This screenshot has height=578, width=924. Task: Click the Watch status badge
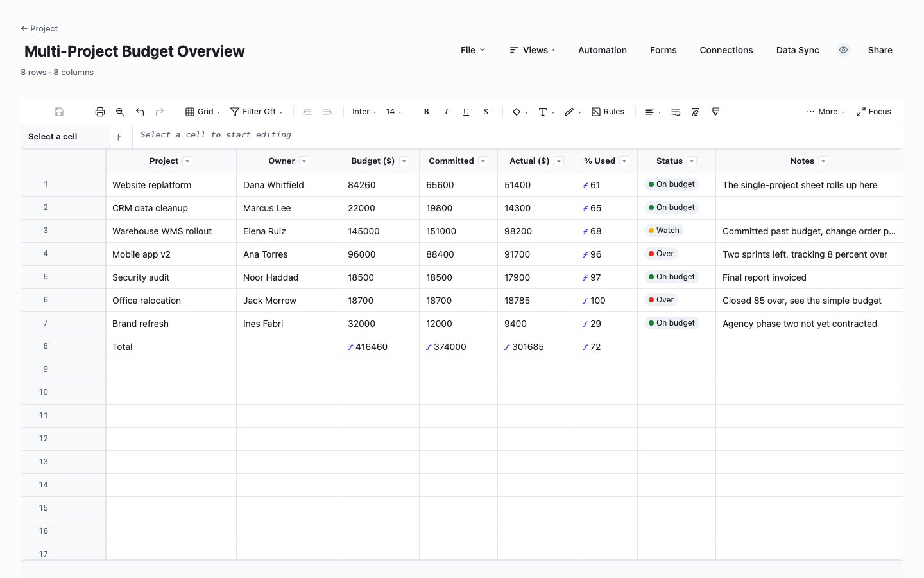point(664,231)
